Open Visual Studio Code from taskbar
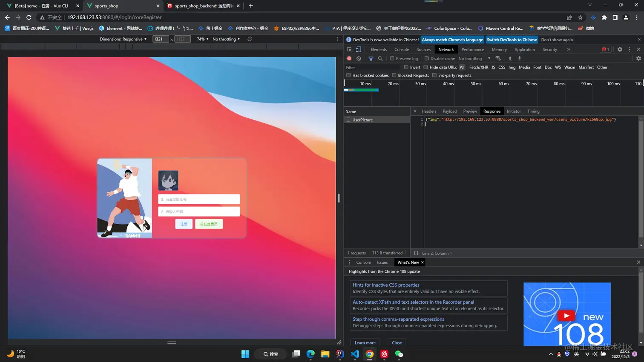644x362 pixels. pyautogui.click(x=355, y=354)
